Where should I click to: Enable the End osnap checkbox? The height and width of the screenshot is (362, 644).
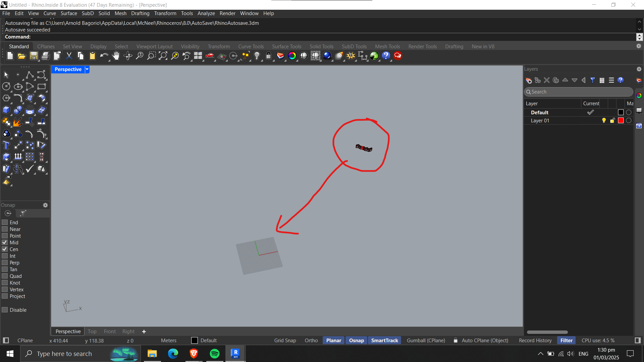point(5,222)
